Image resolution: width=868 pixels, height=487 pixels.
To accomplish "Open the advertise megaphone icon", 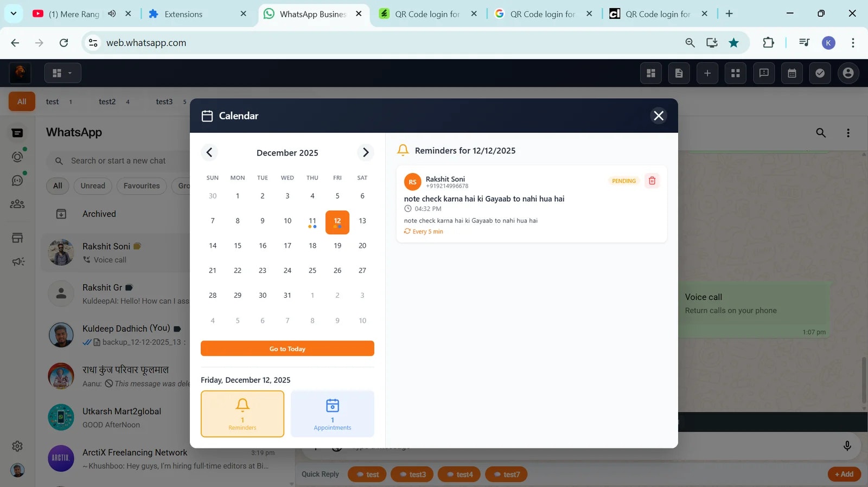I will coord(18,261).
